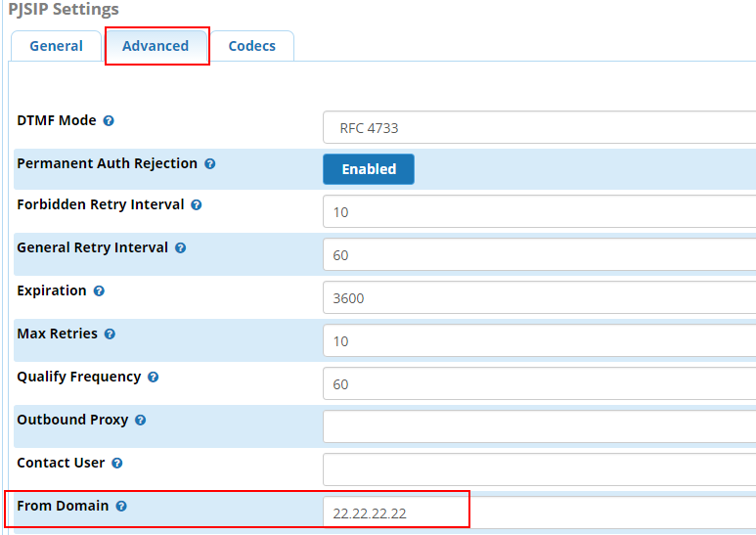Open help tooltip for Forbidden Retry Interval
The height and width of the screenshot is (535, 756).
pos(197,205)
